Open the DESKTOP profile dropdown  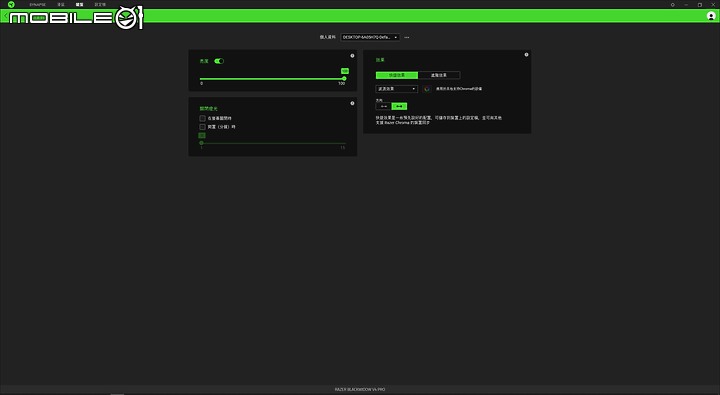click(370, 37)
